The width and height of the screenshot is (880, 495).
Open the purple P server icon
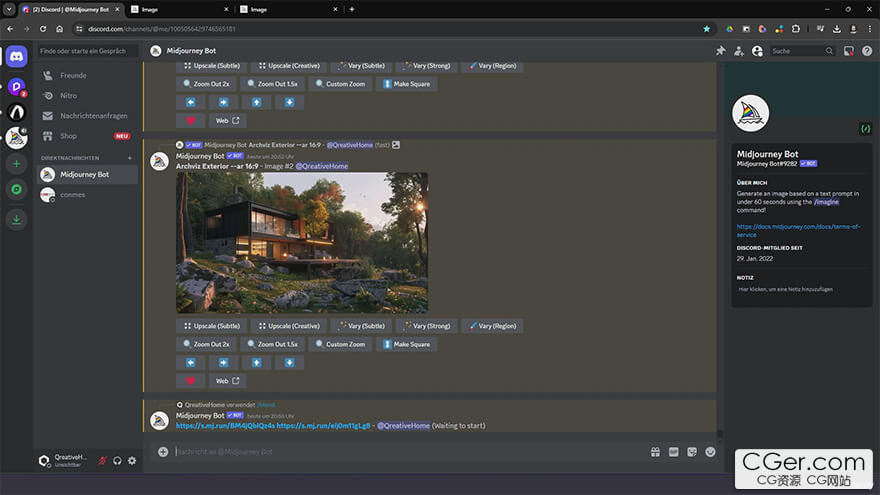[x=17, y=86]
